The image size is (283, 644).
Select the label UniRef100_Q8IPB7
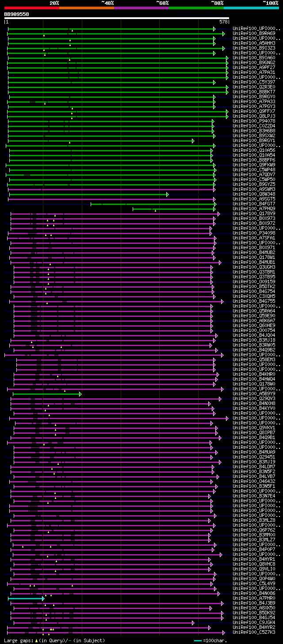pos(254,432)
